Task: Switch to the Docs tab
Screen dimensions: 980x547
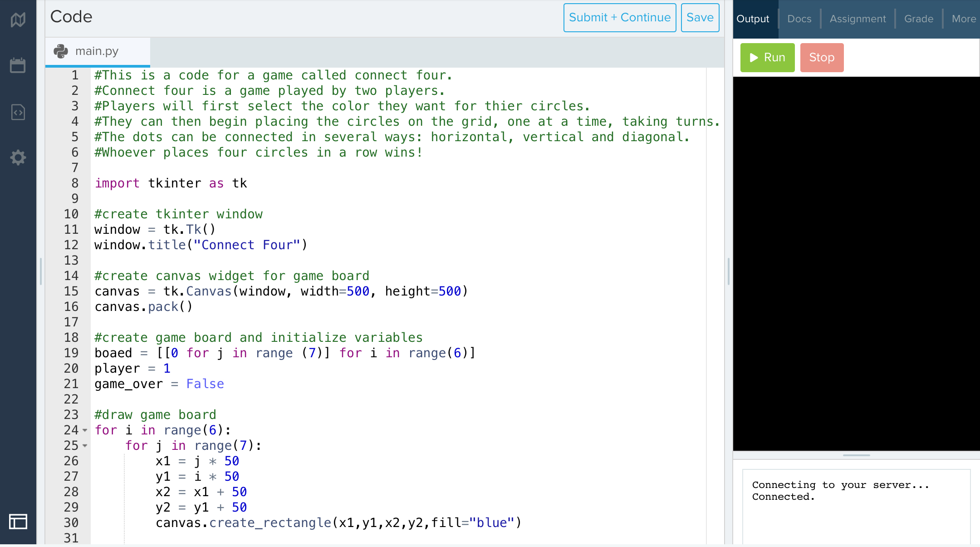Action: click(x=799, y=19)
